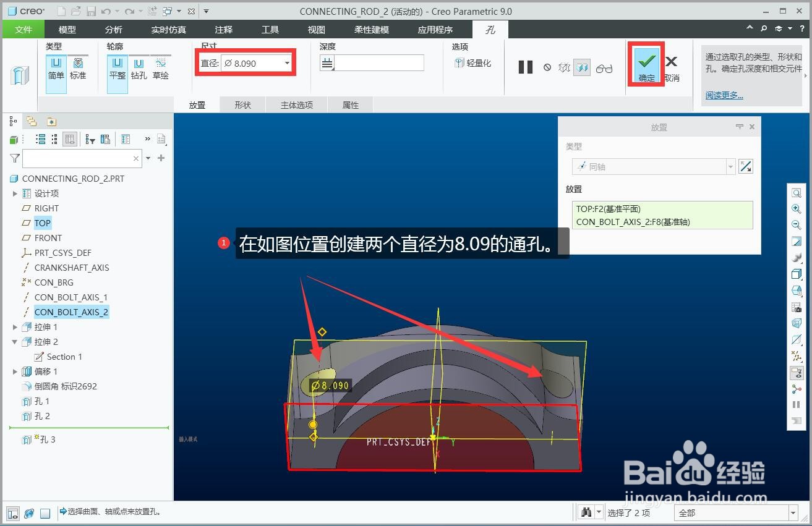Expand the 拉伸 1 feature node
This screenshot has height=526, width=812.
pyautogui.click(x=15, y=327)
